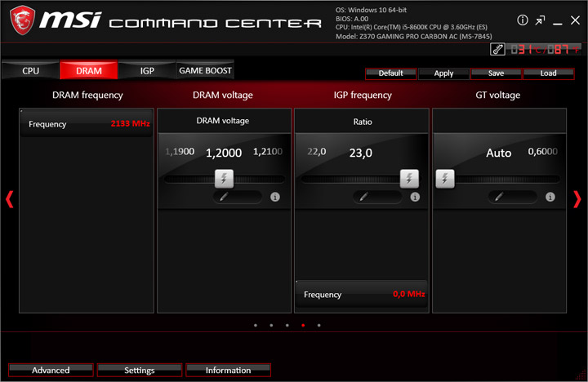Click the GT voltage slider handle
This screenshot has width=588, height=382.
pos(445,179)
